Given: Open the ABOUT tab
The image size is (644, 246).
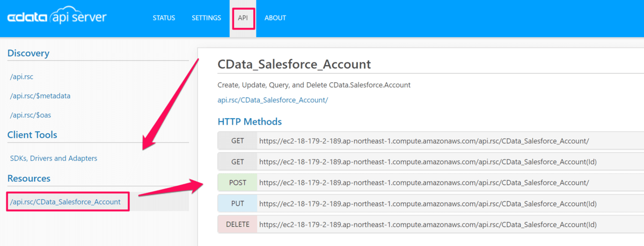Looking at the screenshot, I should click(275, 18).
